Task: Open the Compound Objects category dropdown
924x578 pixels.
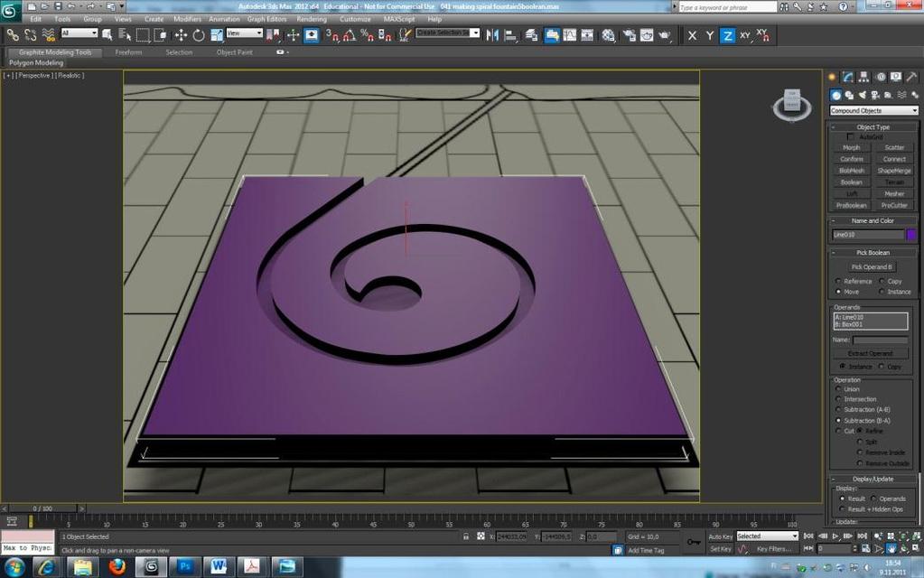Action: tap(874, 111)
